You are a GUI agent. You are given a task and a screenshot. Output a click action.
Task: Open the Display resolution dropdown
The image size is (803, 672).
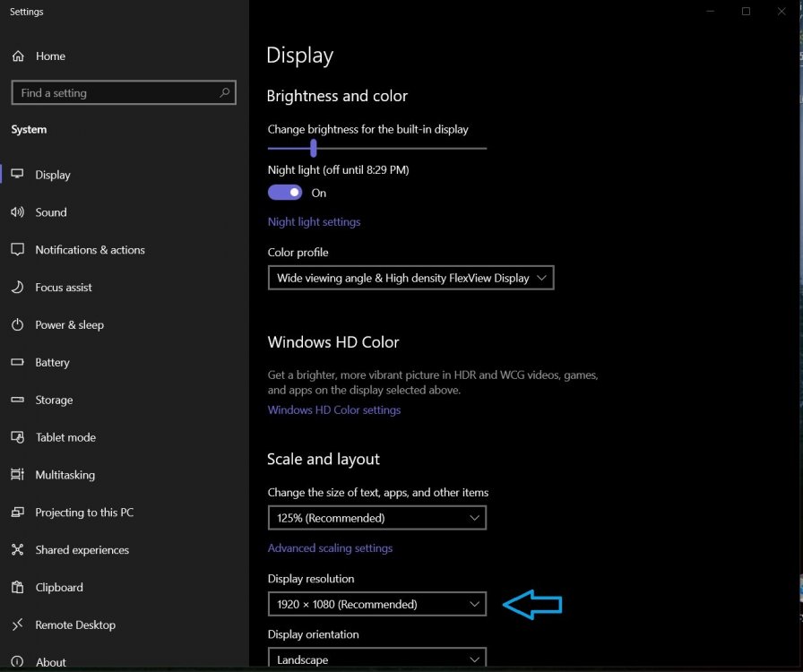tap(377, 604)
